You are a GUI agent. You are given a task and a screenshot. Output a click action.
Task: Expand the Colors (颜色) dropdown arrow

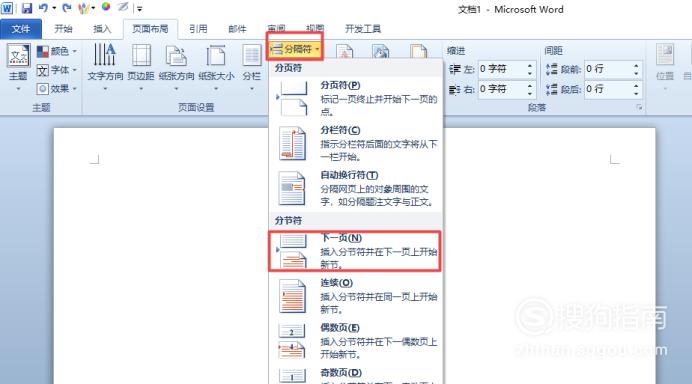pos(75,52)
